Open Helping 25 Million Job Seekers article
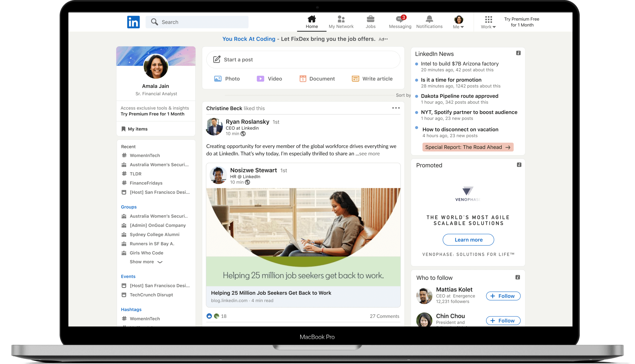This screenshot has width=635, height=364. coord(271,293)
